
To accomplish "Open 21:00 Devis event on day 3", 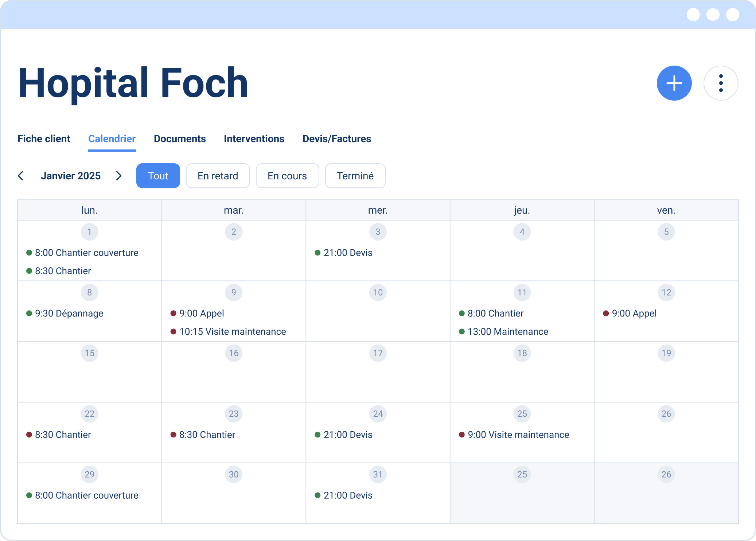I will 343,253.
